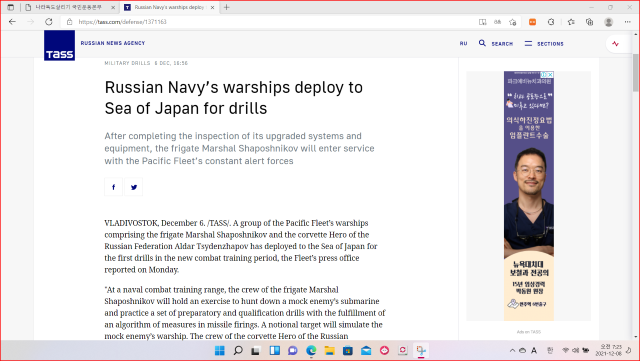Share article on Twitter

click(x=133, y=187)
